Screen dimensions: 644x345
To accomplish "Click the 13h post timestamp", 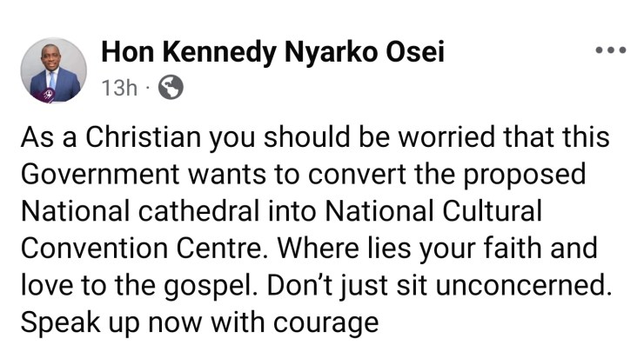I will (x=119, y=88).
